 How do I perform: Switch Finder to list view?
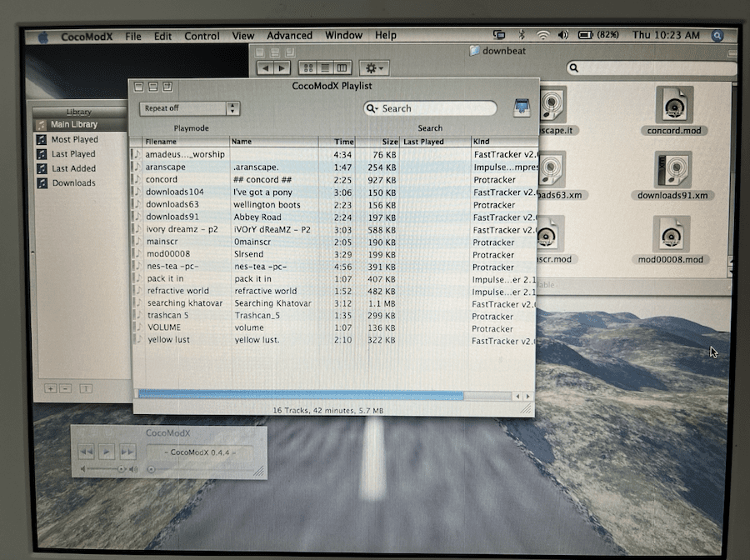pos(325,67)
